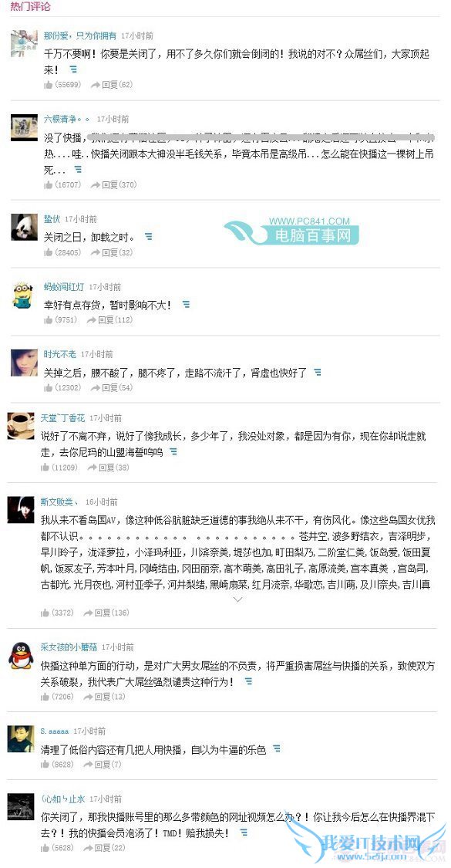Open username link 六根清净。。
Screen dimensions: 451x868
point(67,119)
